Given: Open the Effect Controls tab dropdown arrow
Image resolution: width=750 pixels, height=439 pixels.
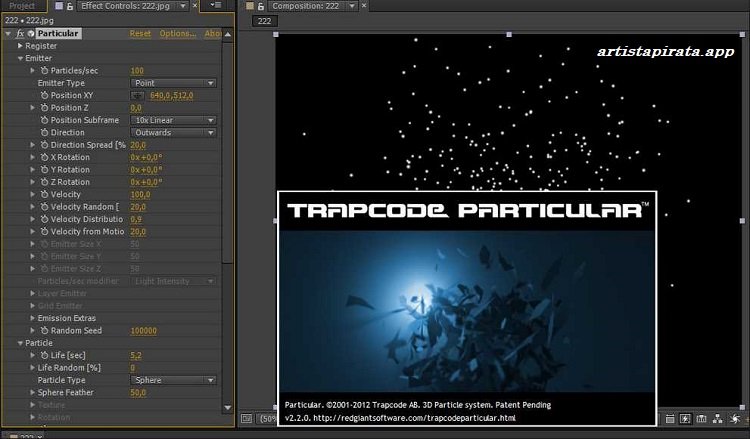Looking at the screenshot, I should click(183, 6).
